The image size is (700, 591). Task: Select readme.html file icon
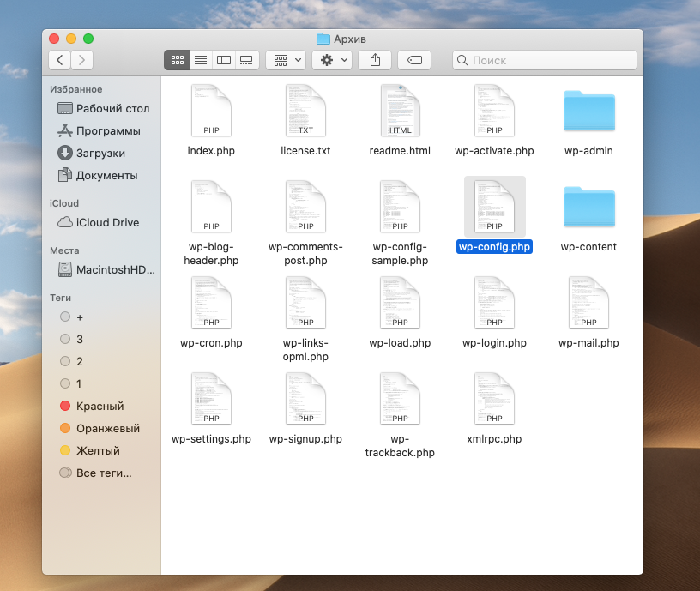400,111
